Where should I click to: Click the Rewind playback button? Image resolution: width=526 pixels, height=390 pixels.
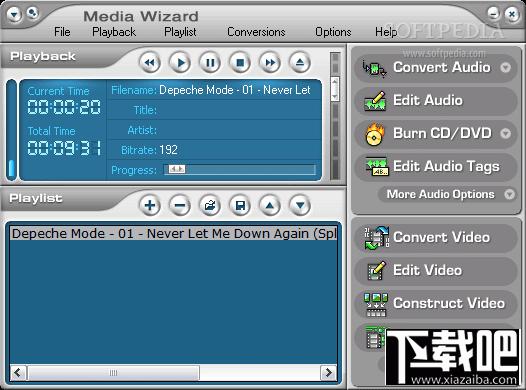(x=150, y=62)
